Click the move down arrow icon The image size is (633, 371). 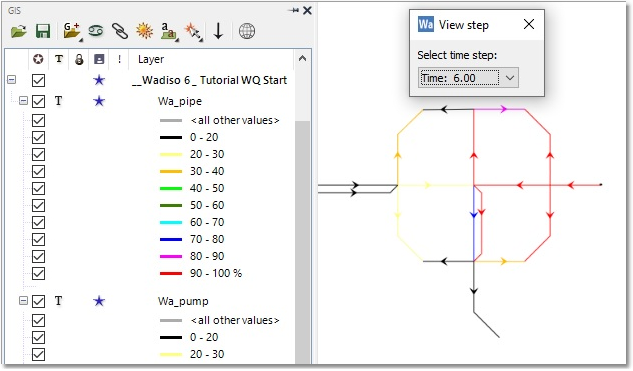pyautogui.click(x=218, y=31)
